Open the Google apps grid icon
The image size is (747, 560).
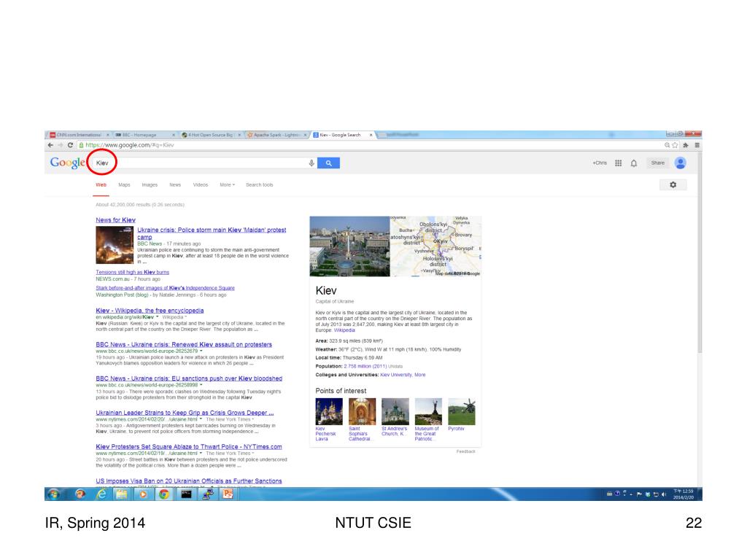point(618,163)
